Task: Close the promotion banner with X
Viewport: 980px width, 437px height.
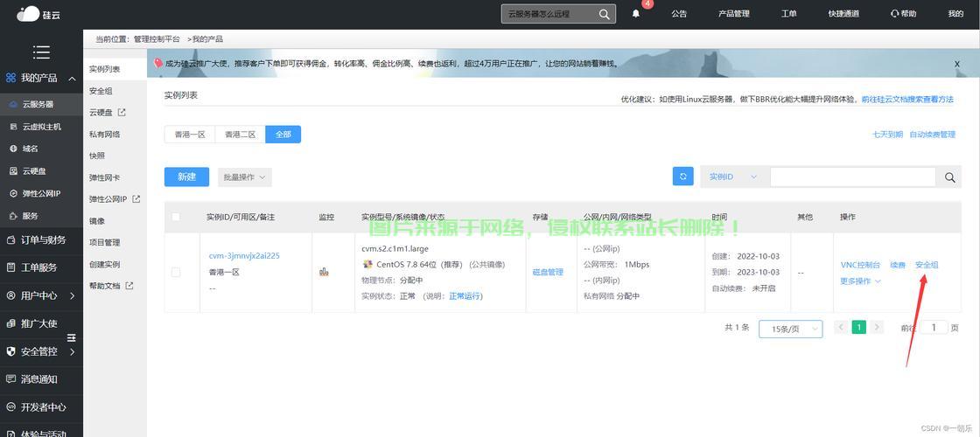Action: [x=957, y=64]
